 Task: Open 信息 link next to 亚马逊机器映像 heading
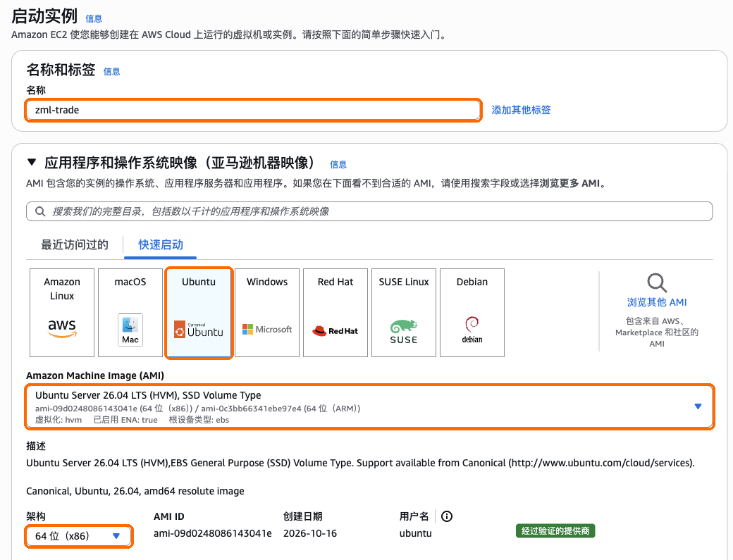pyautogui.click(x=338, y=164)
